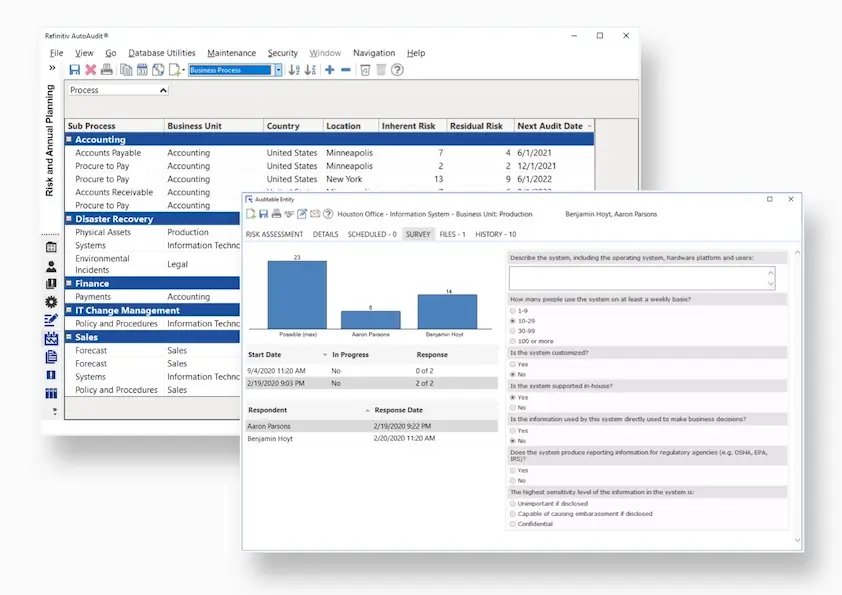Expand sidebar with double chevron at top
Screen dimensions: 842x595
pyautogui.click(x=52, y=68)
